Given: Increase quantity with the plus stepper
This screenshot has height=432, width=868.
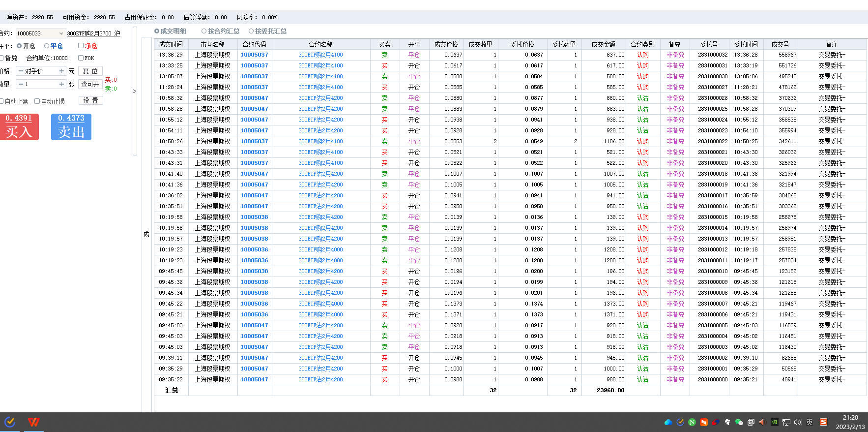Looking at the screenshot, I should pyautogui.click(x=61, y=84).
